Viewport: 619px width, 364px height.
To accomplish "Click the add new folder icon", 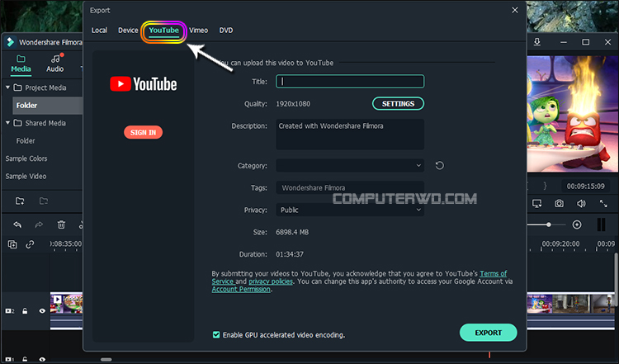I will pos(20,201).
